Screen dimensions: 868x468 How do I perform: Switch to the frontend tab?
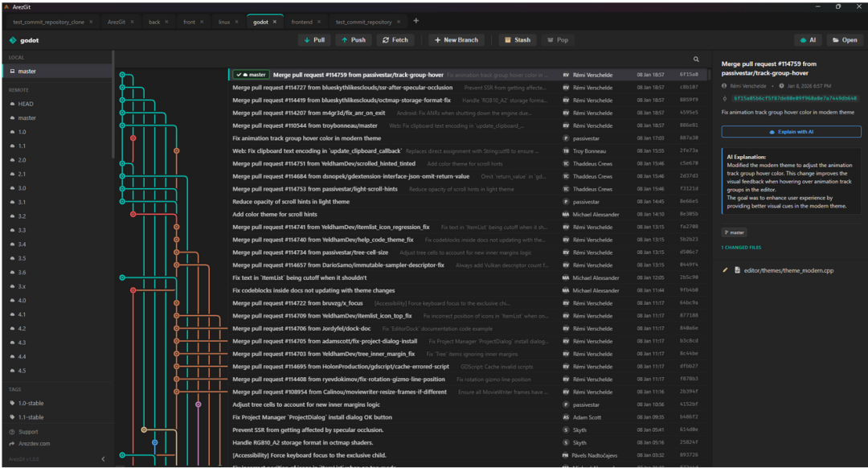tap(302, 22)
